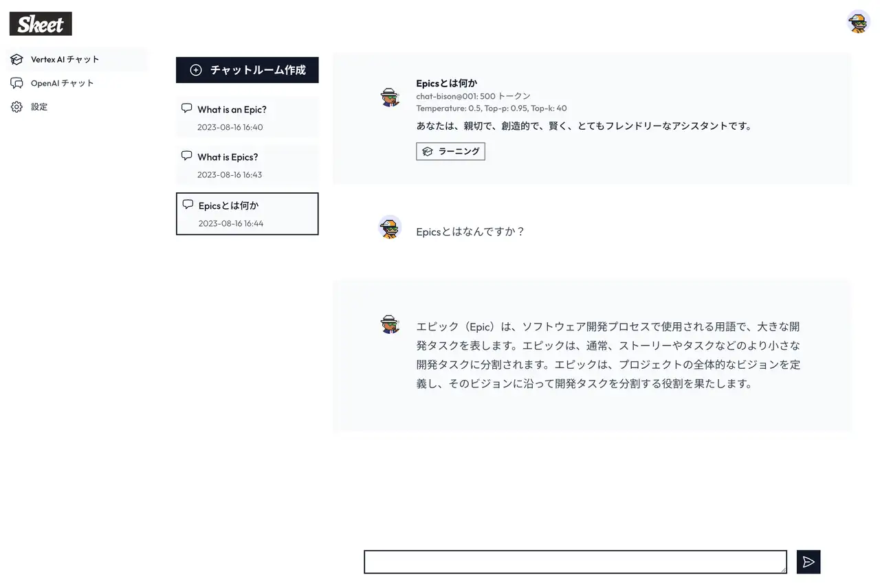880x588 pixels.
Task: Click the avatar beside 'Epicsとはなんですか？' message
Action: coord(390,229)
